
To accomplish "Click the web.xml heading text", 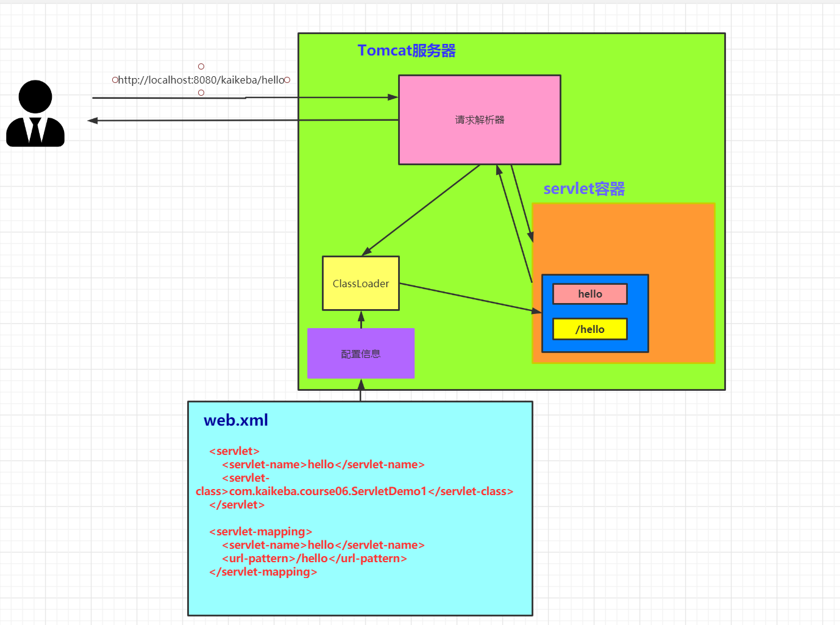I will (x=236, y=420).
